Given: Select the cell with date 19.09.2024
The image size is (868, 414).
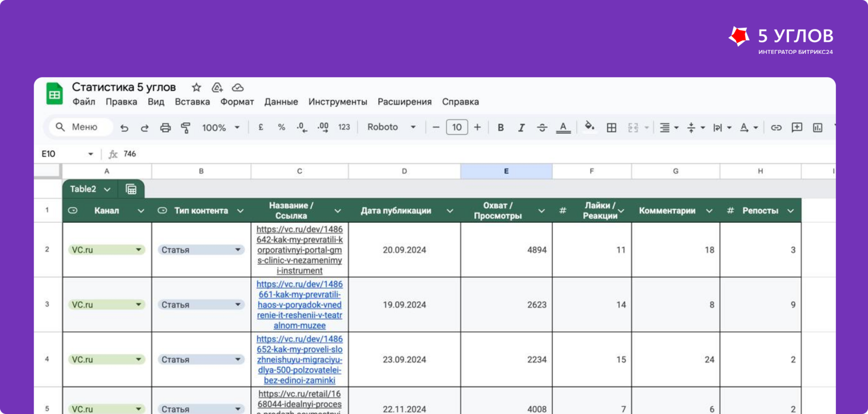Looking at the screenshot, I should pos(405,305).
